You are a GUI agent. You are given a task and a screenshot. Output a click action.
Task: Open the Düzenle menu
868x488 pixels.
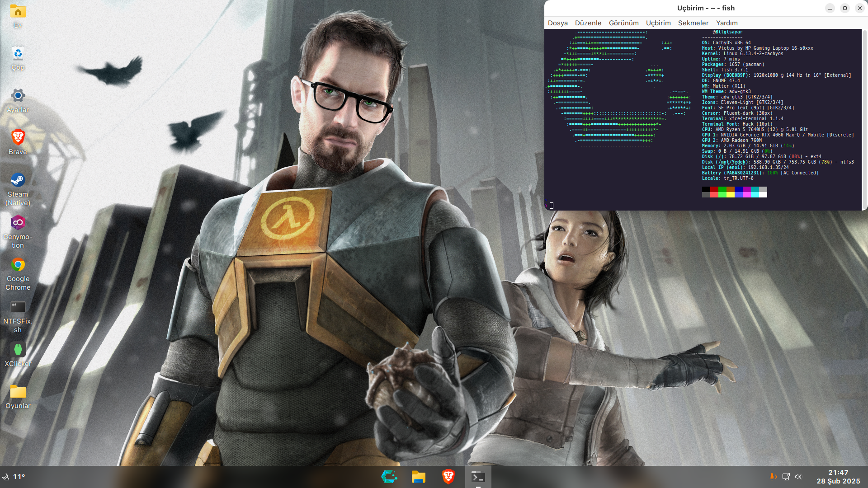[588, 23]
